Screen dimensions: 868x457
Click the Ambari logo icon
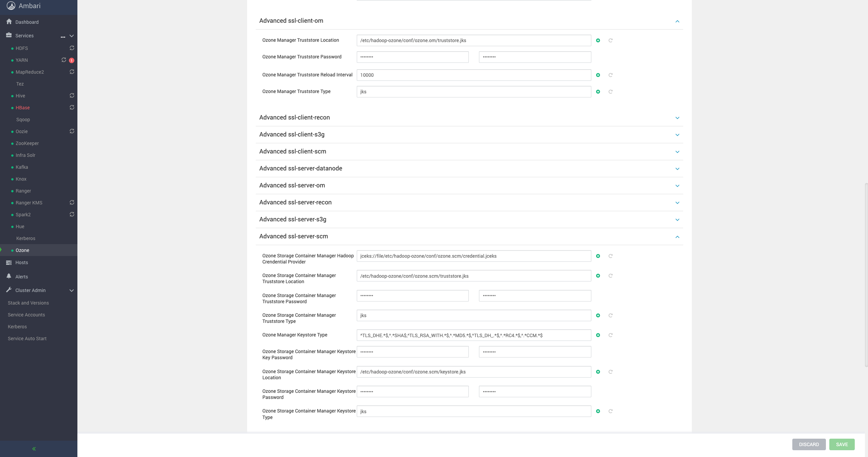(11, 6)
